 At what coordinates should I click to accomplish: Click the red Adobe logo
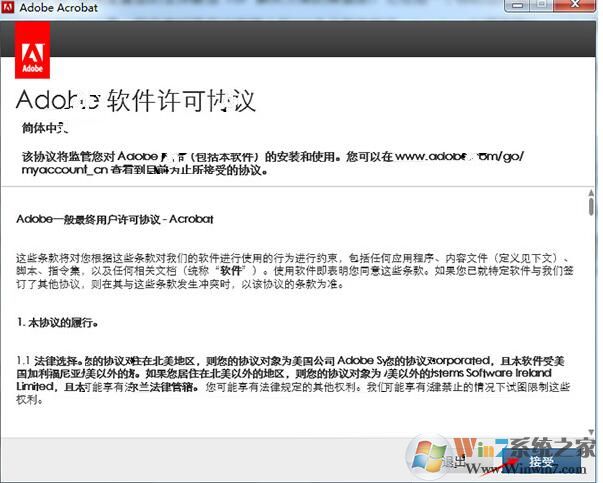[x=32, y=50]
